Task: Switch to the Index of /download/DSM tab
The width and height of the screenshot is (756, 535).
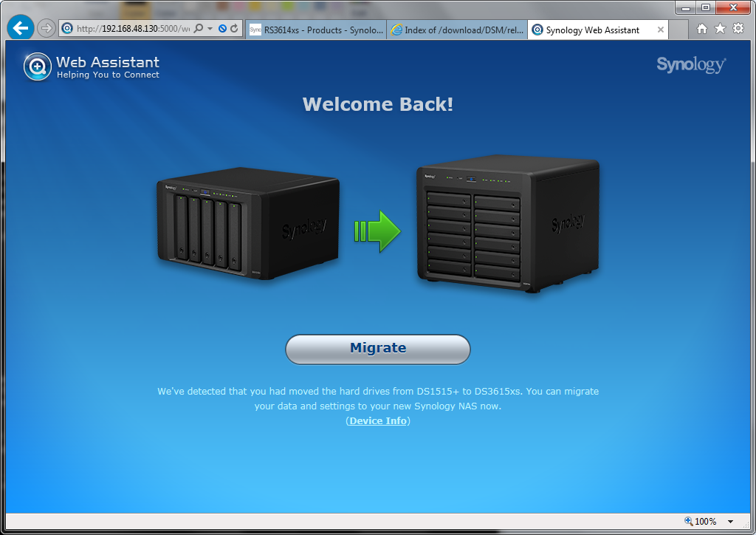Action: [457, 30]
